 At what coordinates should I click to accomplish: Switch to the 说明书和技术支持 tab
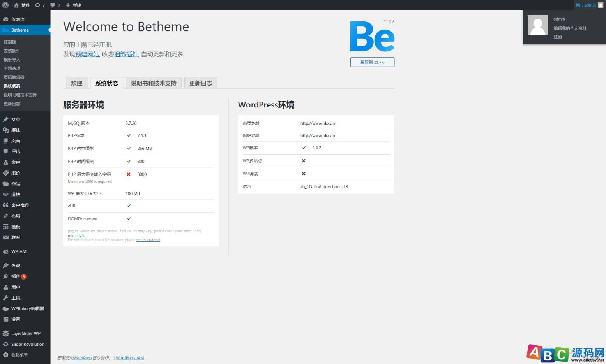(154, 83)
